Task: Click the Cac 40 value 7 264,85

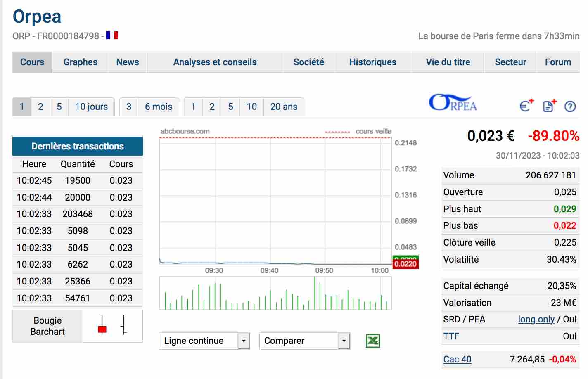Action: [527, 359]
